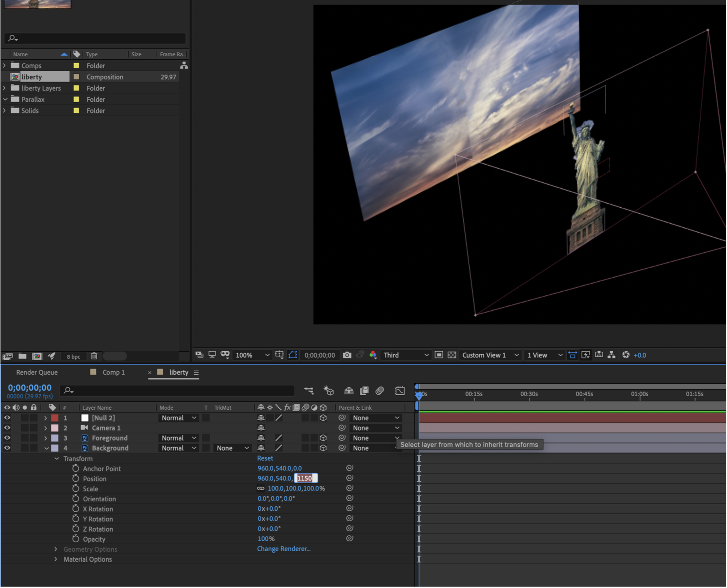Screen dimensions: 727x588
Task: Open the Third resolution dropdown
Action: tap(406, 355)
